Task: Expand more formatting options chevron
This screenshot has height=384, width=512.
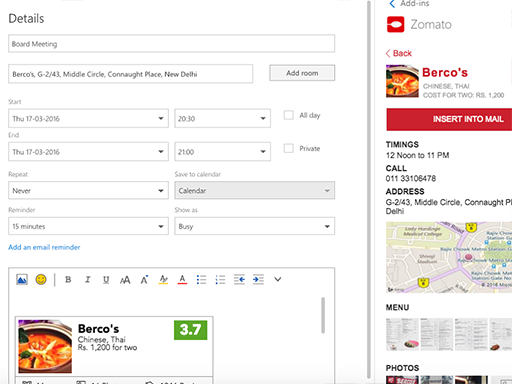Action: pyautogui.click(x=278, y=279)
